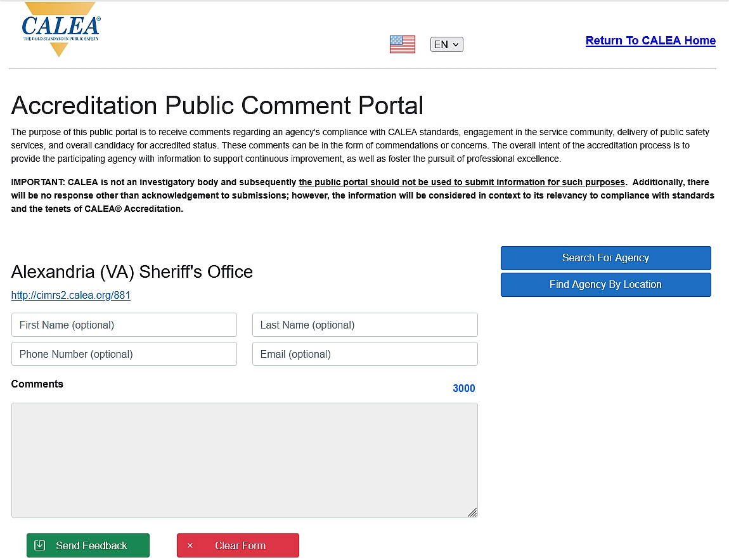Focus the First Name field
The width and height of the screenshot is (729, 560).
click(124, 325)
